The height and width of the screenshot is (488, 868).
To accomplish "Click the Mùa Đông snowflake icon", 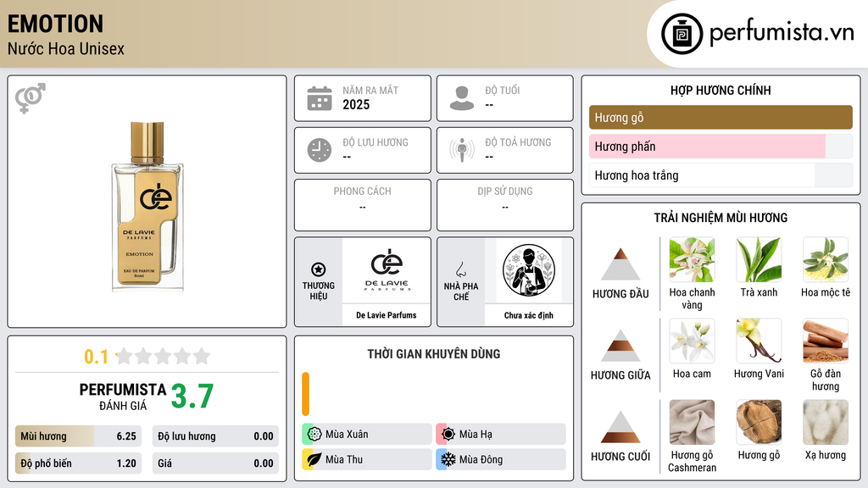I will [448, 460].
